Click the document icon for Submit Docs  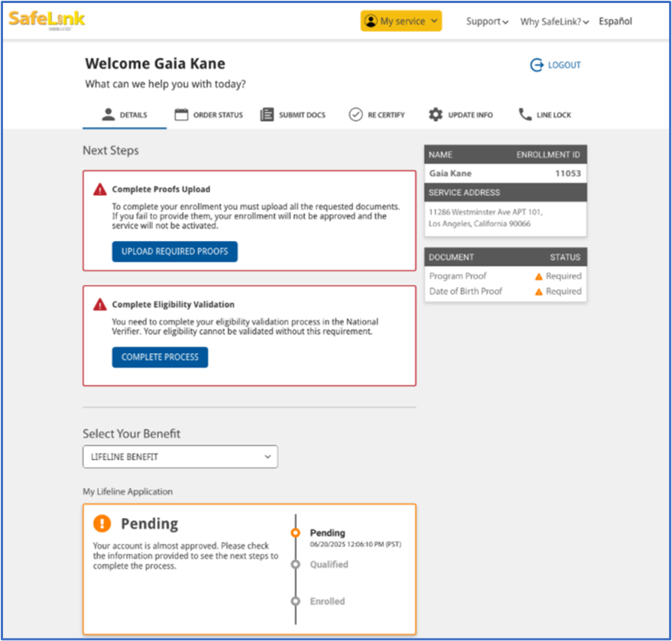click(267, 115)
